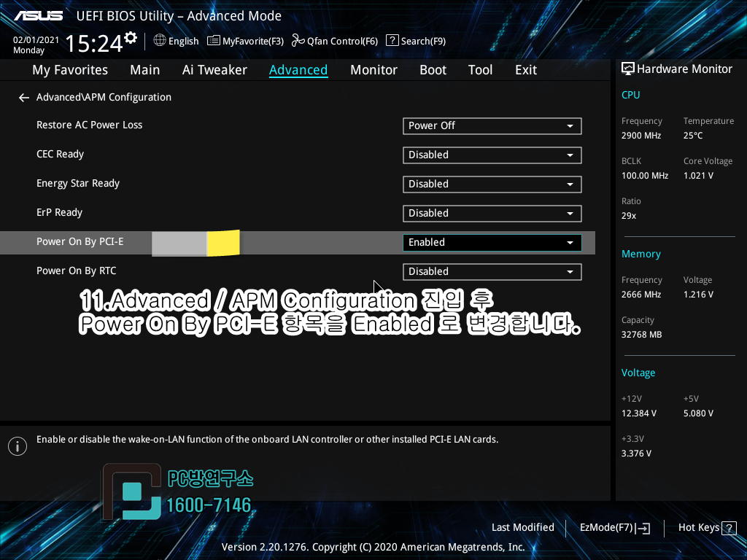Click Last Modified
Image resolution: width=747 pixels, height=560 pixels.
click(522, 527)
